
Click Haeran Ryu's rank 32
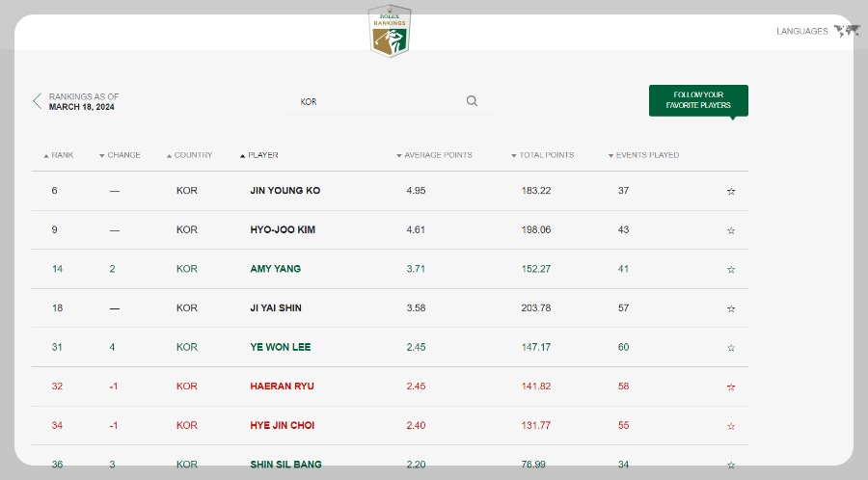click(57, 387)
